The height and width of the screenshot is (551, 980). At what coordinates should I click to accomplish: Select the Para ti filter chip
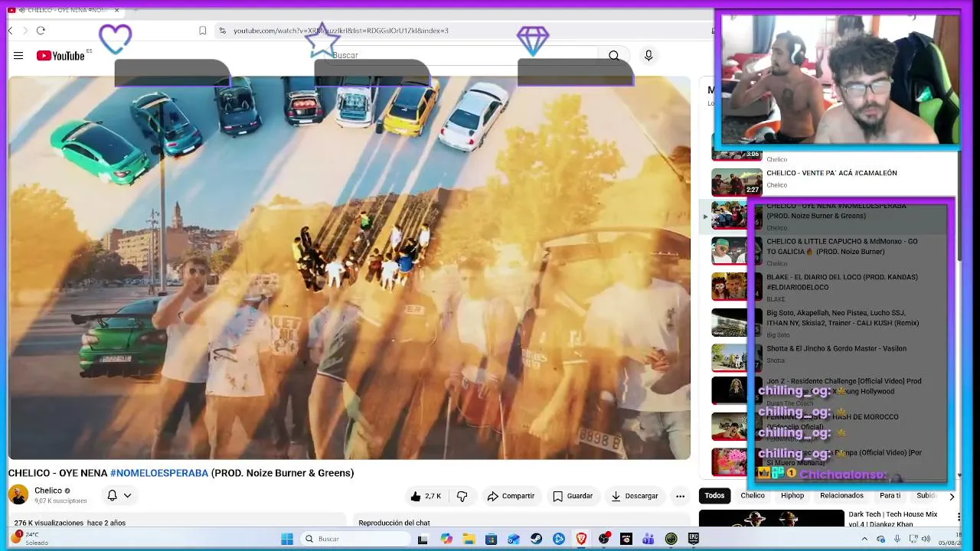(890, 496)
